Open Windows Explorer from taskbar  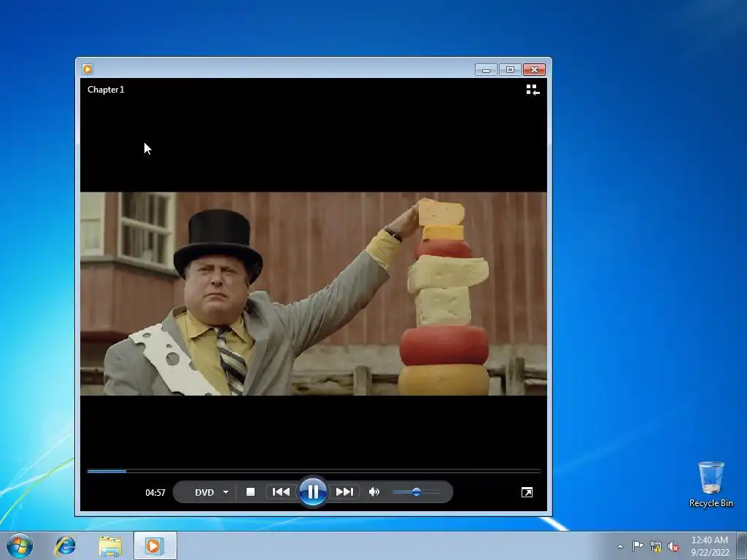point(110,545)
